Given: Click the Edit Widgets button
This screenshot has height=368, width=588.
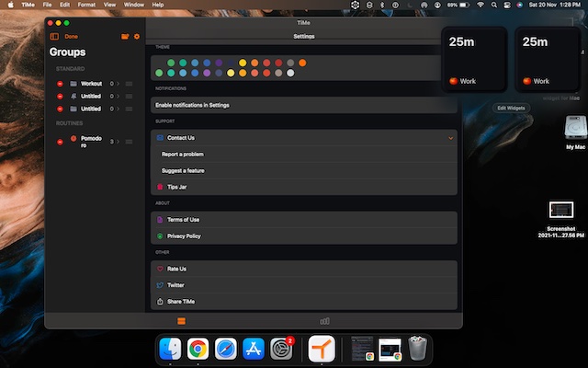Looking at the screenshot, I should pos(511,109).
